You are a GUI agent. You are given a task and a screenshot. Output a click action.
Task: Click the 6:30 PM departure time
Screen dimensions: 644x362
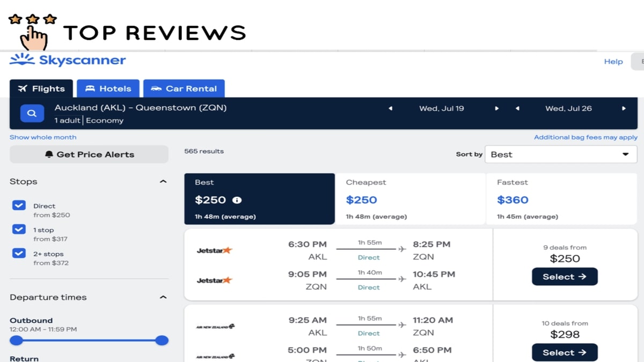[308, 244]
